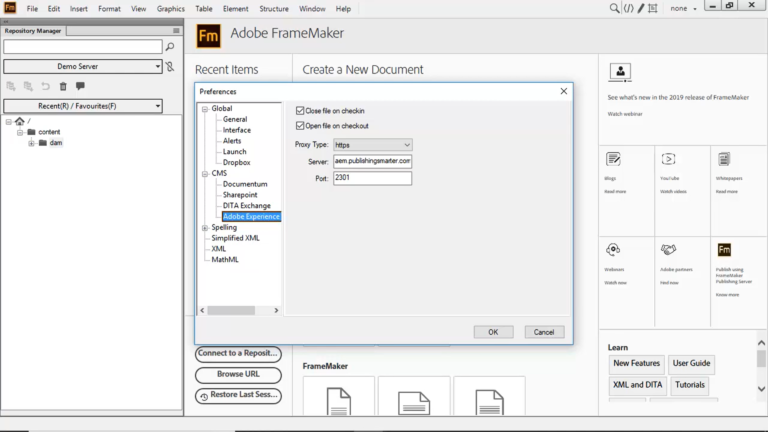Click the Blogs icon
The height and width of the screenshot is (432, 768).
(x=613, y=159)
